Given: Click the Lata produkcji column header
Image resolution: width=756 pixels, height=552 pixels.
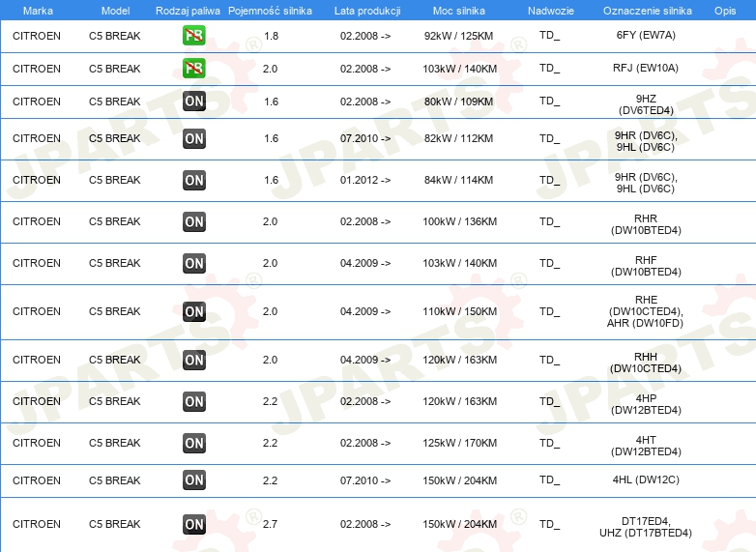Looking at the screenshot, I should (x=367, y=11).
